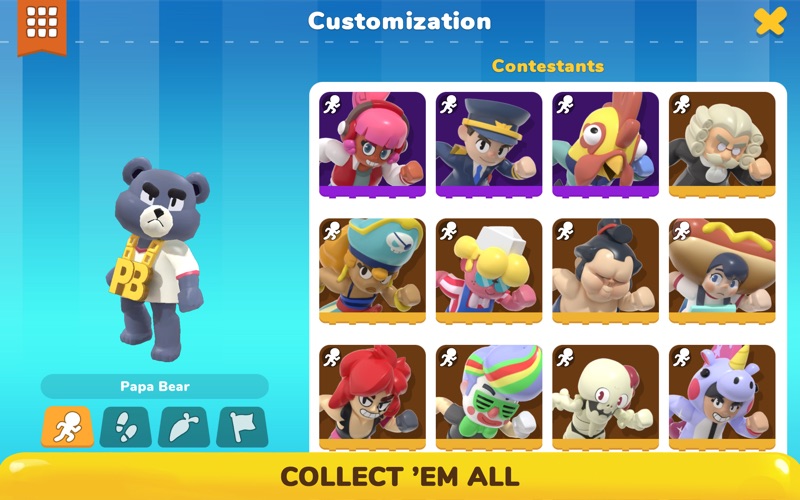800x500 pixels.
Task: Choose the pilot captain contestant
Action: (x=489, y=144)
